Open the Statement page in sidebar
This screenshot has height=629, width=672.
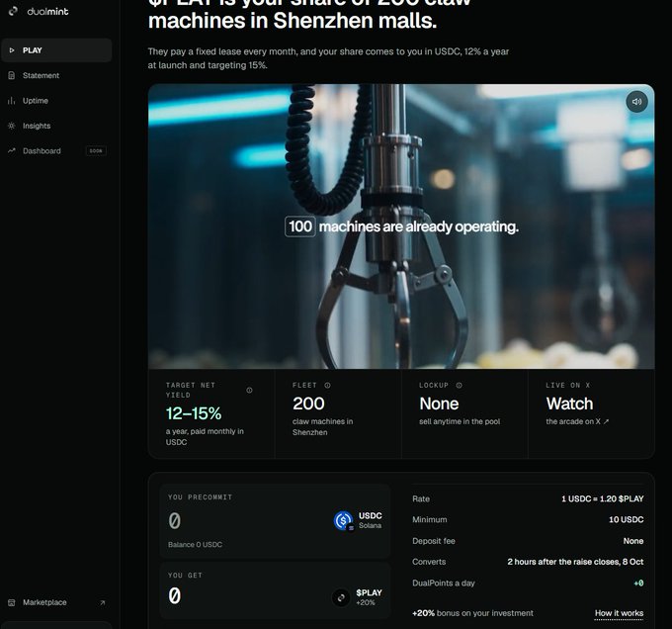(x=56, y=75)
